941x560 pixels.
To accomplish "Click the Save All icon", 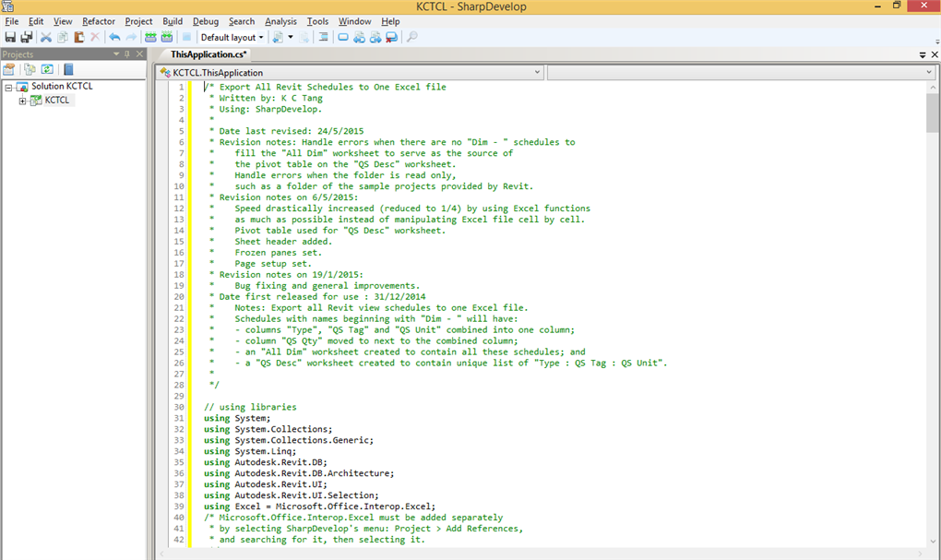I will pyautogui.click(x=27, y=37).
